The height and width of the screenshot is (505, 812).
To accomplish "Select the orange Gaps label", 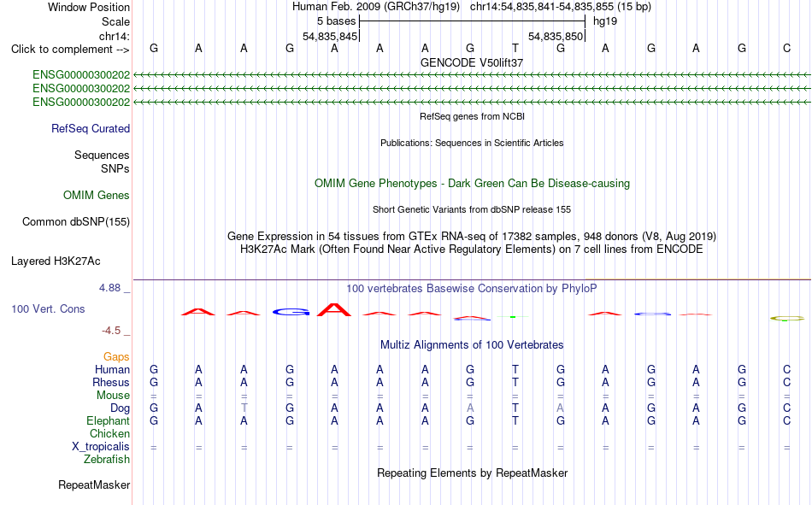I will [x=116, y=357].
